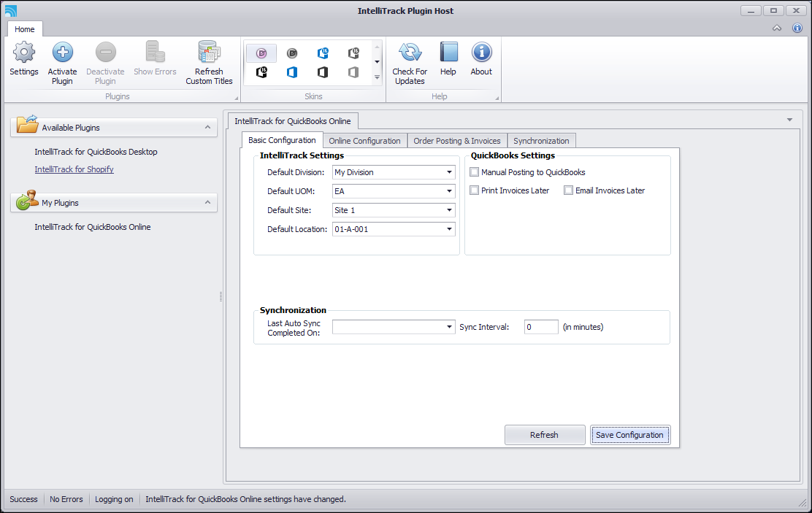Click the Refresh button
This screenshot has height=513, width=812.
[x=544, y=435]
